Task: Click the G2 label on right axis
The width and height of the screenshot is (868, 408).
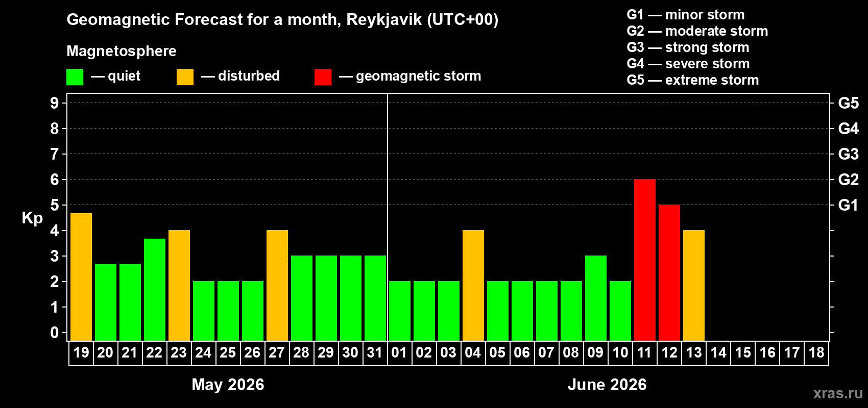Action: pos(849,180)
